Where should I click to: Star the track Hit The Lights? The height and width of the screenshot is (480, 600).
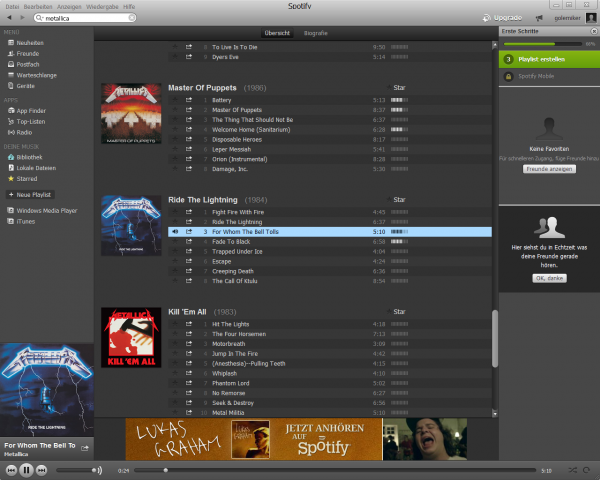tap(175, 324)
